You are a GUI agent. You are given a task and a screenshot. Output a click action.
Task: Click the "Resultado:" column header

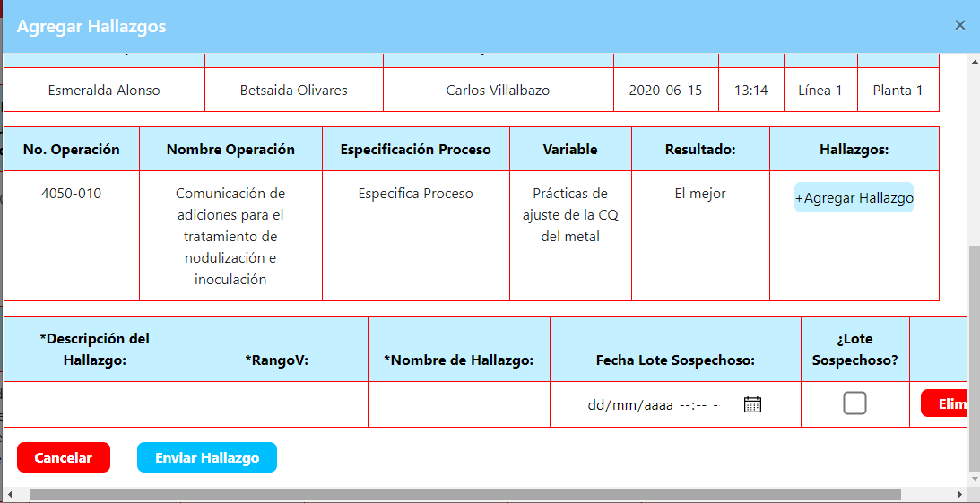pyautogui.click(x=700, y=150)
